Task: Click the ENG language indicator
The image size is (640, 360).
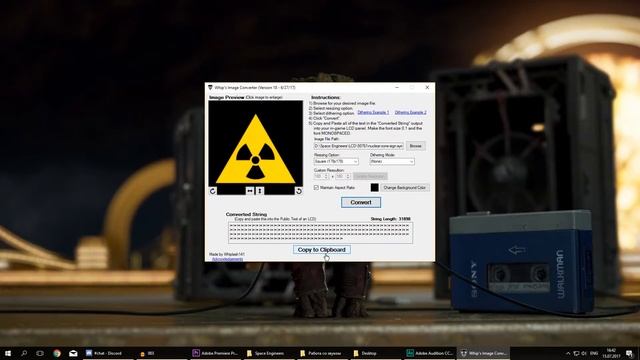Action: tap(594, 353)
